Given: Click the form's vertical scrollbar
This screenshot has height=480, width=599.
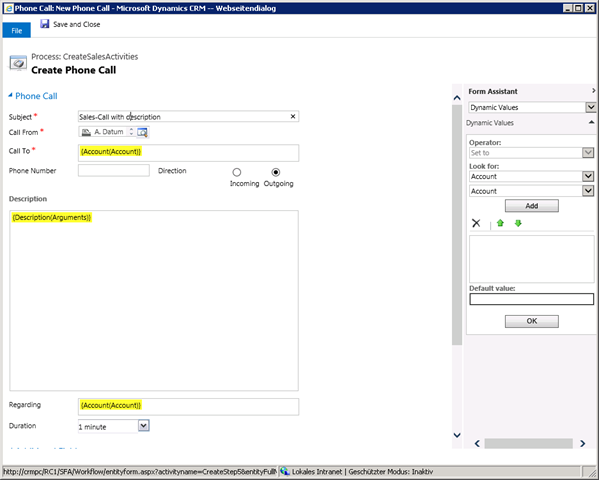Looking at the screenshot, I should (457, 225).
